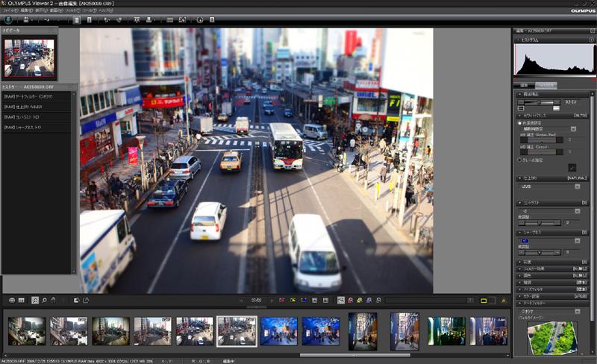The image size is (597, 364).
Task: Click the rotate left icon in the top toolbar
Action: [107, 20]
